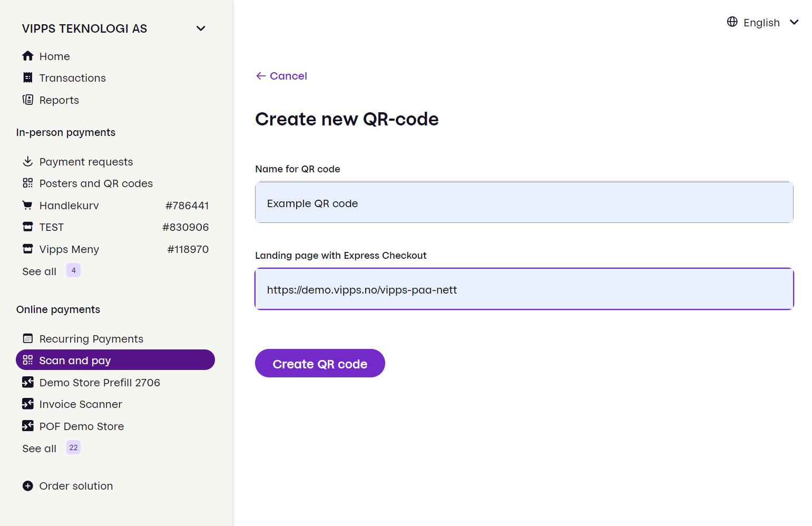Click the #786441 unit number
This screenshot has height=526, width=812.
point(187,206)
